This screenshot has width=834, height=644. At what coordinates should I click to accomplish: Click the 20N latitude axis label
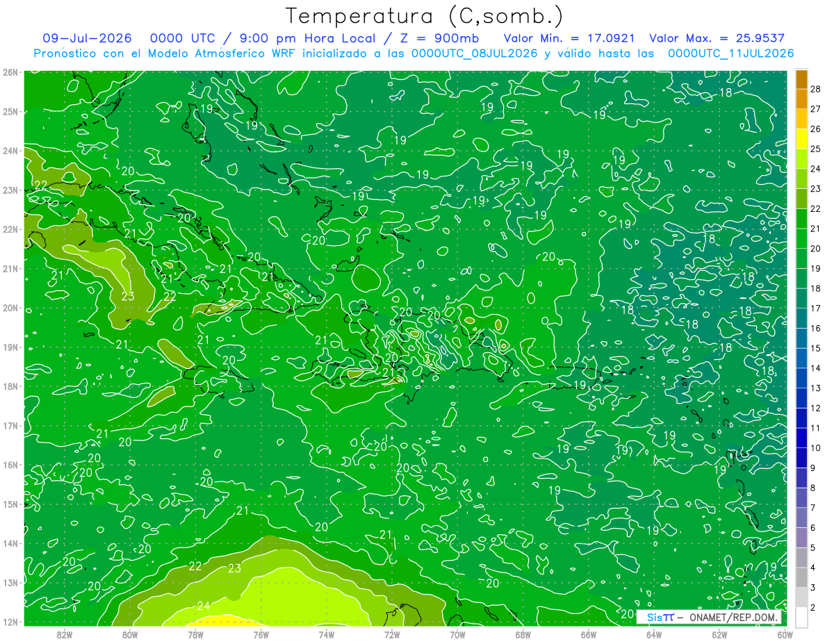pos(10,308)
